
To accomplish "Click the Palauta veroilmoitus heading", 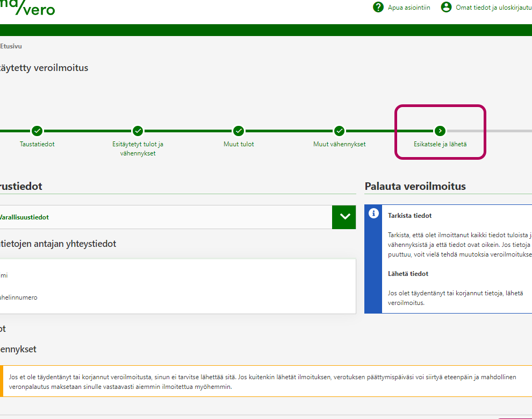I will [x=415, y=186].
